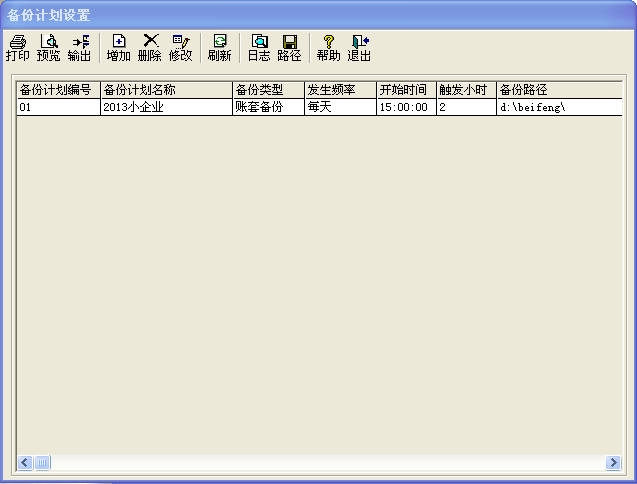The width and height of the screenshot is (637, 484).
Task: Click the 备份路径 column header
Action: tap(559, 90)
